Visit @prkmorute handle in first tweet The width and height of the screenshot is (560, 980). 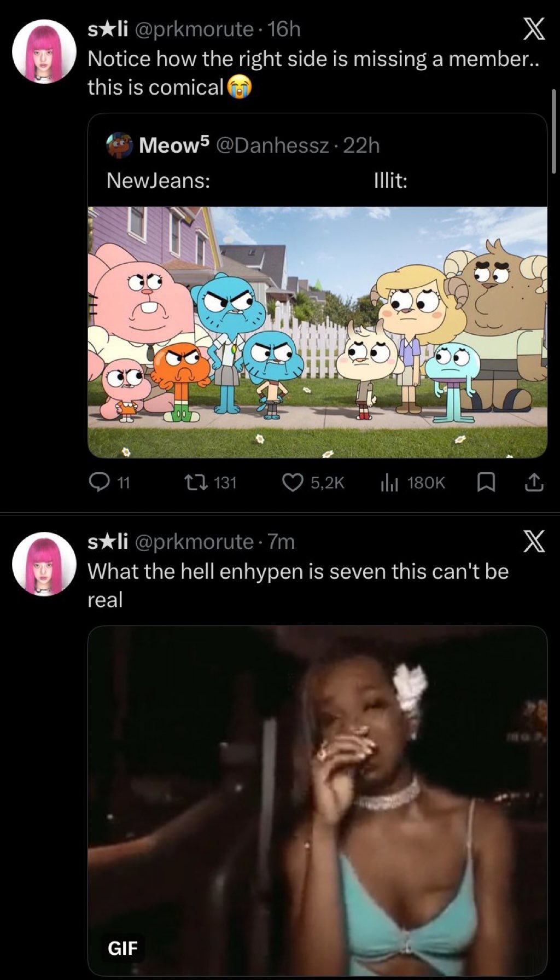194,30
